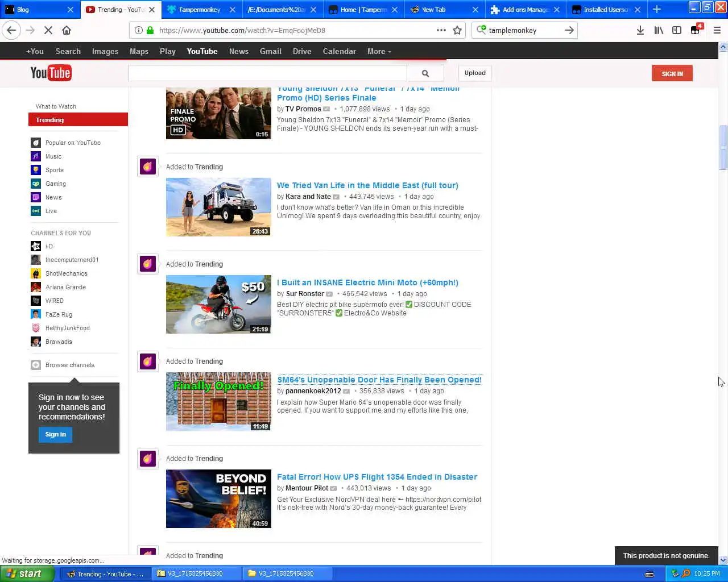
Task: Click the Young Sheldon finale promo thumbnail
Action: point(218,113)
